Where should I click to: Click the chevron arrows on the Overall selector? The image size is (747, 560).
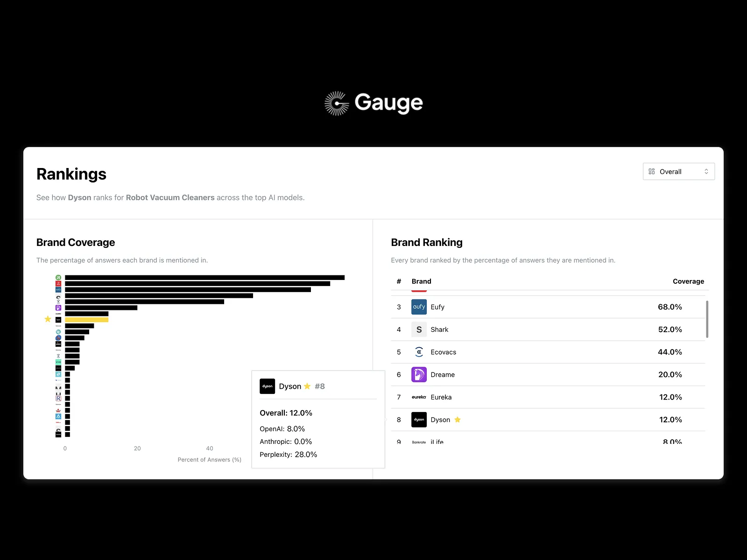click(x=706, y=172)
